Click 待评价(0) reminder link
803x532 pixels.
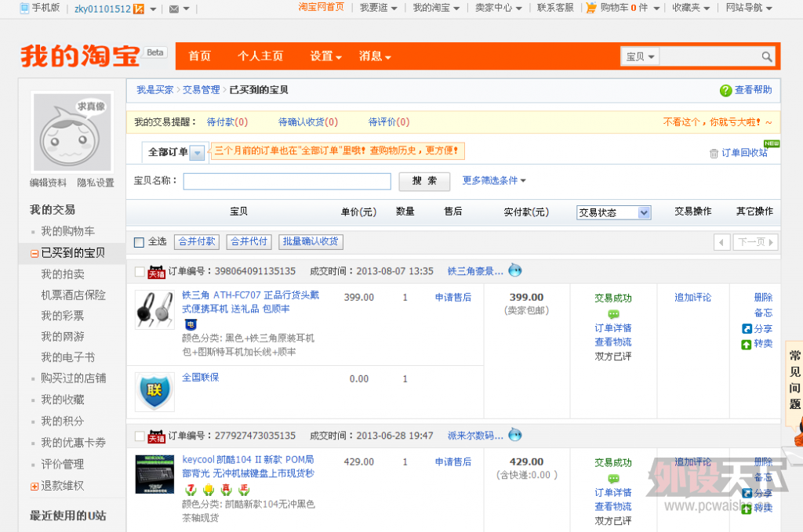coord(389,122)
